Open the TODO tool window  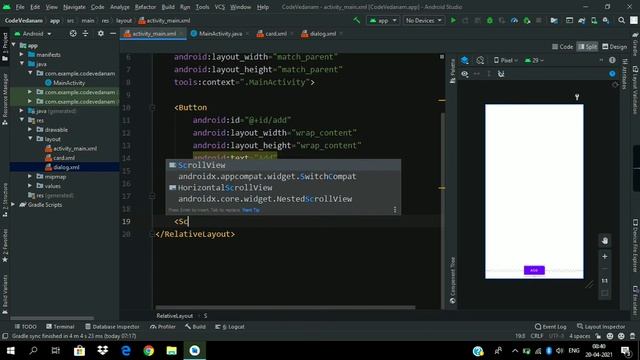click(25, 327)
